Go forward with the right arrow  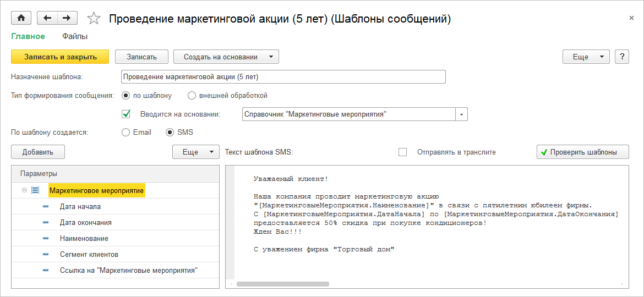[67, 18]
